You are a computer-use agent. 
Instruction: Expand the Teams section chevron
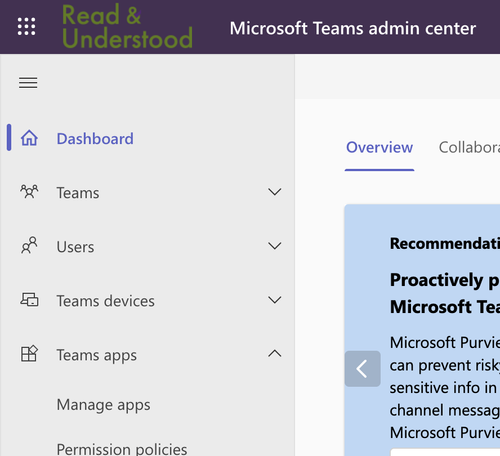(275, 192)
